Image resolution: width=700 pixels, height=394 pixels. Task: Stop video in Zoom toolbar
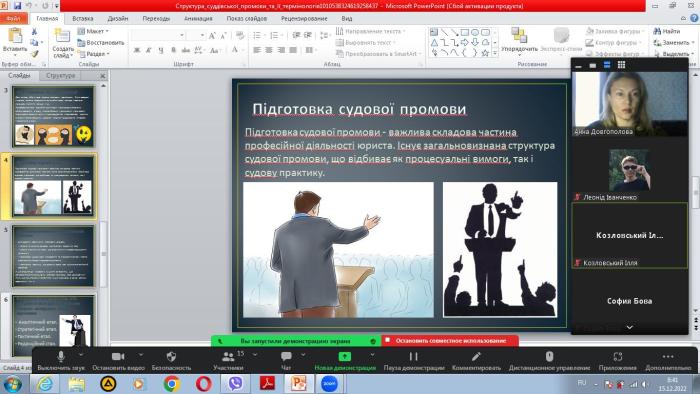[x=118, y=361]
